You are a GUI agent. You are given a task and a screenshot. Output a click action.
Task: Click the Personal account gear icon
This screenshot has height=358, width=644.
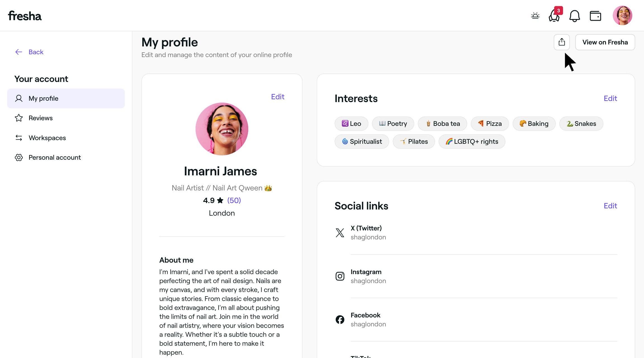click(19, 157)
